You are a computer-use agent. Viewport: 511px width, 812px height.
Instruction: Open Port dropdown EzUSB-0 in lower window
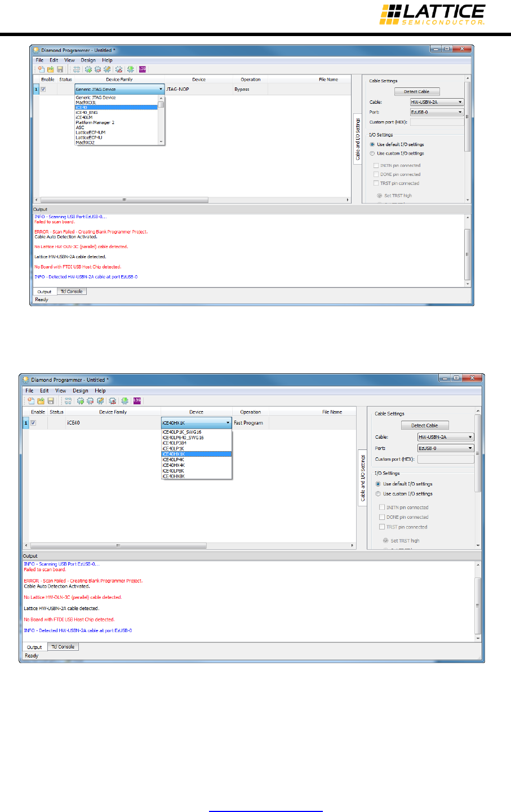[446, 448]
